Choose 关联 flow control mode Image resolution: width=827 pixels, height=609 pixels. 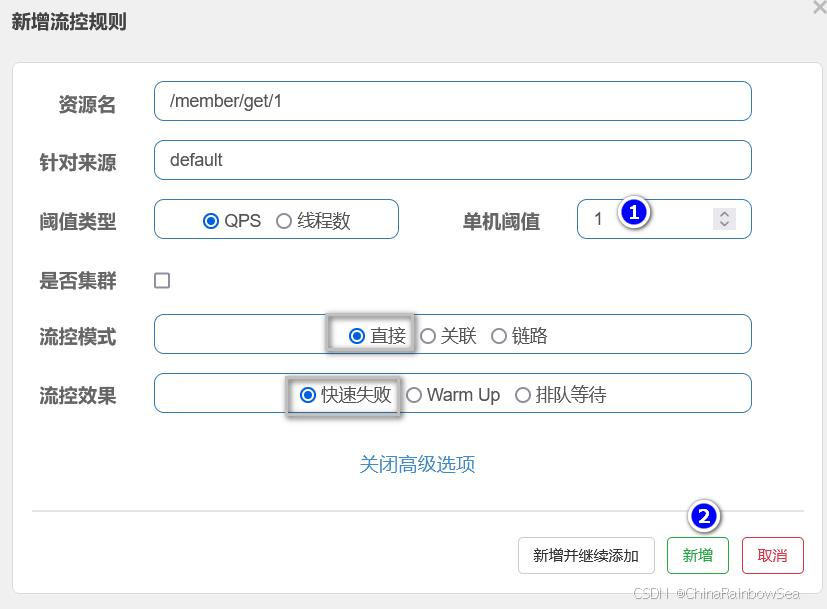[428, 336]
